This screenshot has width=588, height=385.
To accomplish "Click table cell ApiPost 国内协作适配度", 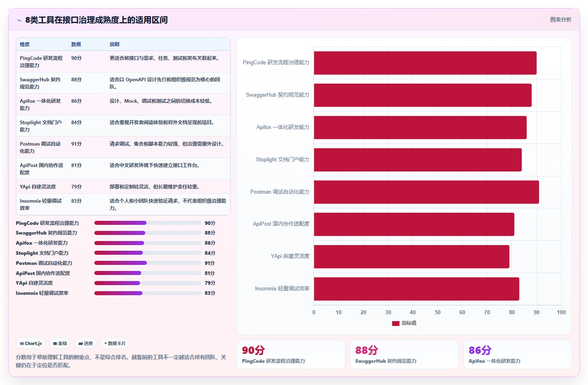I will (42, 169).
